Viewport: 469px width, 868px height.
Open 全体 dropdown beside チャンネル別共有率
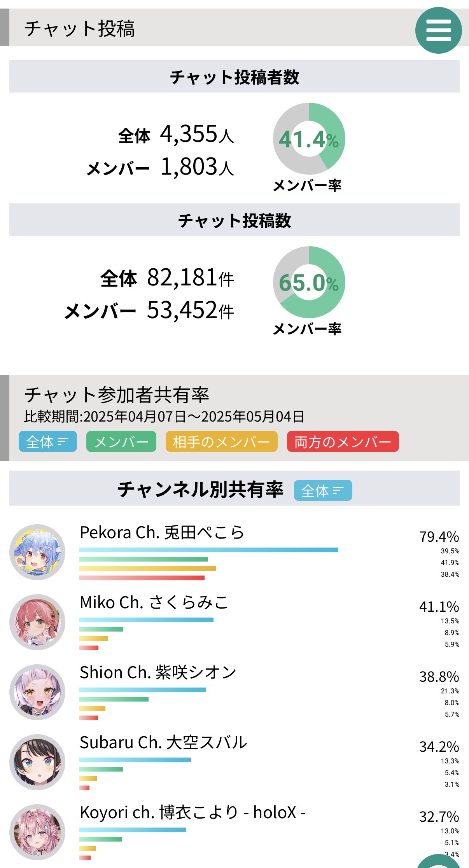point(323,491)
